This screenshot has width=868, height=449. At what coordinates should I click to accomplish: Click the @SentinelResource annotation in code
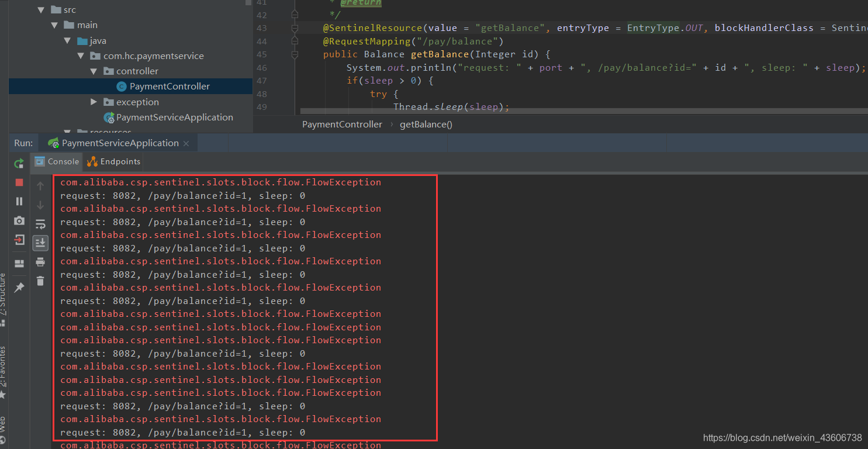(x=372, y=28)
